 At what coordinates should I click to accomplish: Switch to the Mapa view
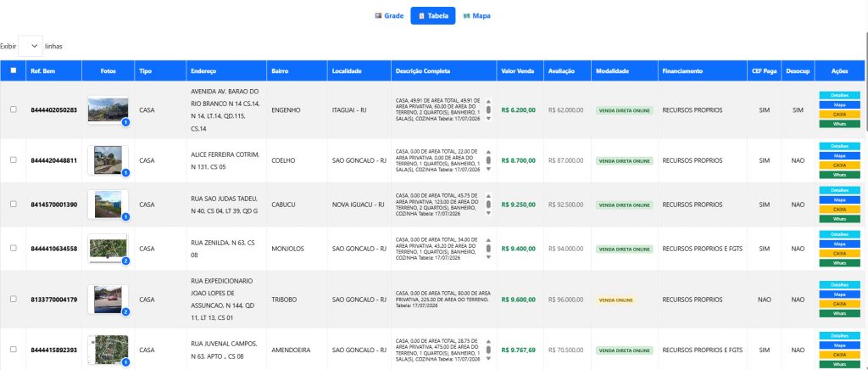point(476,15)
